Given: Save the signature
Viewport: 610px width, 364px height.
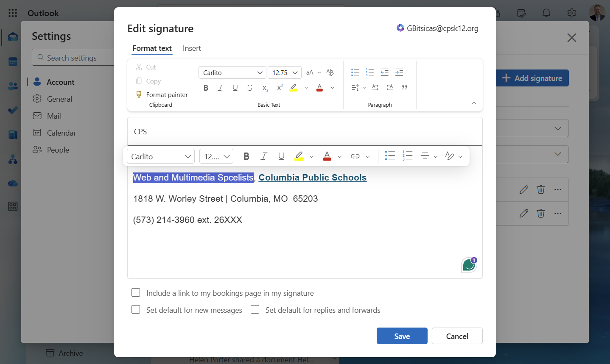Looking at the screenshot, I should (402, 336).
